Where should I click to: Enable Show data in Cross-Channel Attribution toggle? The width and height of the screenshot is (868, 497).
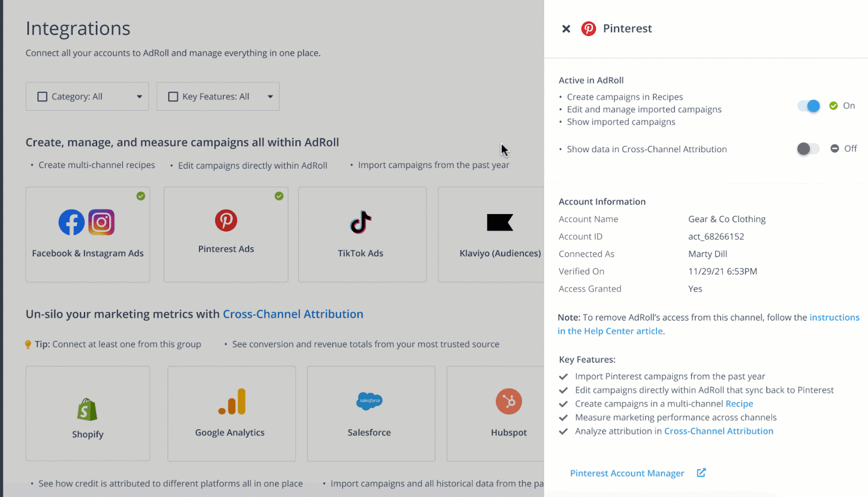click(808, 149)
